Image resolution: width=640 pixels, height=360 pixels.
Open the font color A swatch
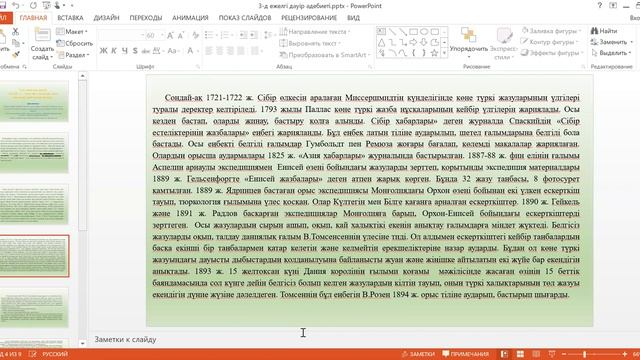pos(190,51)
